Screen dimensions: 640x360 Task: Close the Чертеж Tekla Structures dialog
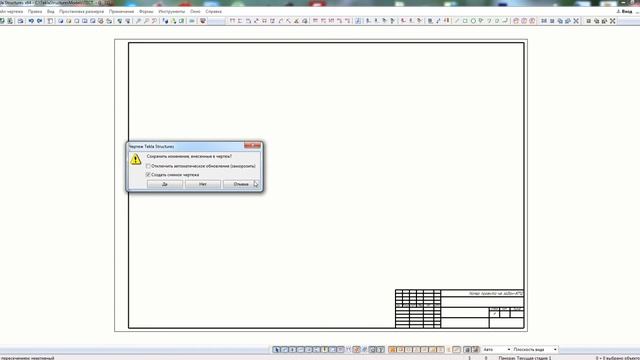pyautogui.click(x=252, y=146)
